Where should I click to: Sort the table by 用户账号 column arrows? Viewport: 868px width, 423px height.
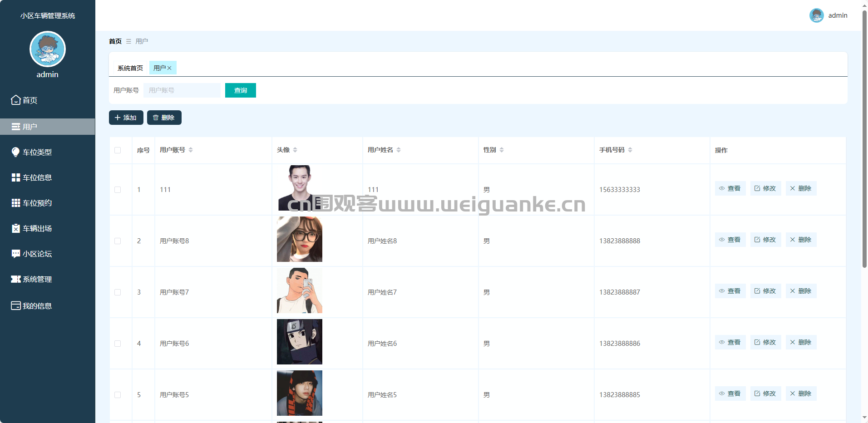tap(191, 150)
